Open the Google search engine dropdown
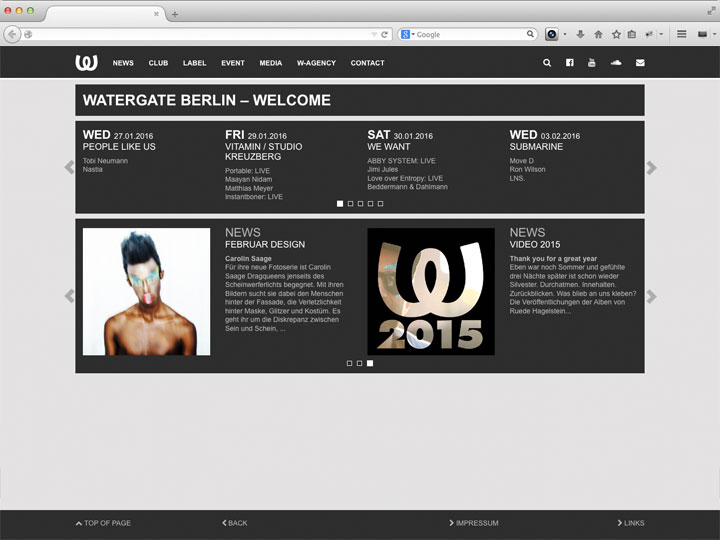720x540 pixels. click(408, 34)
